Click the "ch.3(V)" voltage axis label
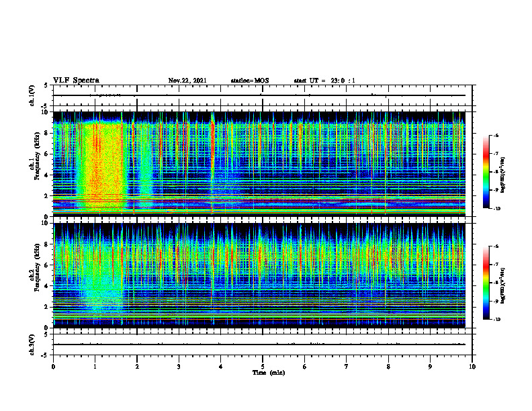Image resolution: width=532 pixels, height=411 pixels. coord(32,345)
